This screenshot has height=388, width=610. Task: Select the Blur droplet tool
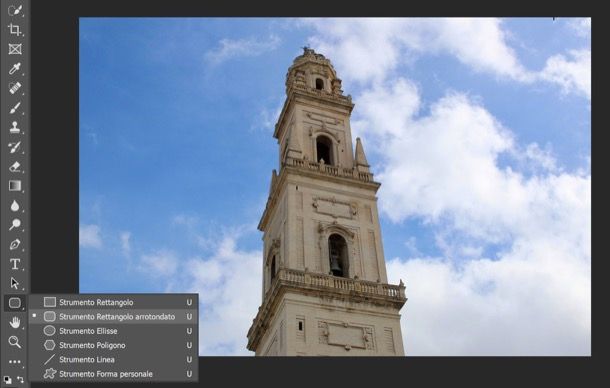pyautogui.click(x=15, y=205)
